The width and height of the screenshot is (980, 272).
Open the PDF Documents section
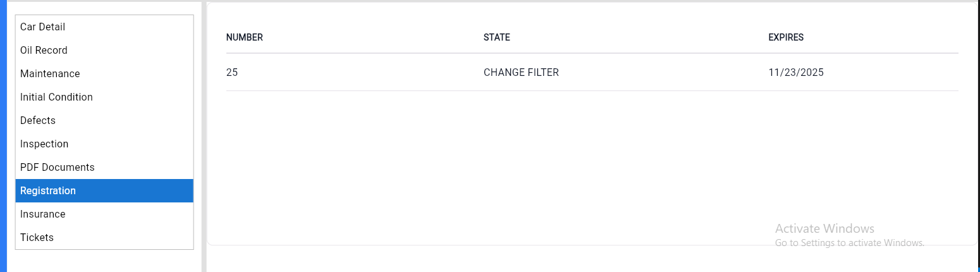[58, 168]
